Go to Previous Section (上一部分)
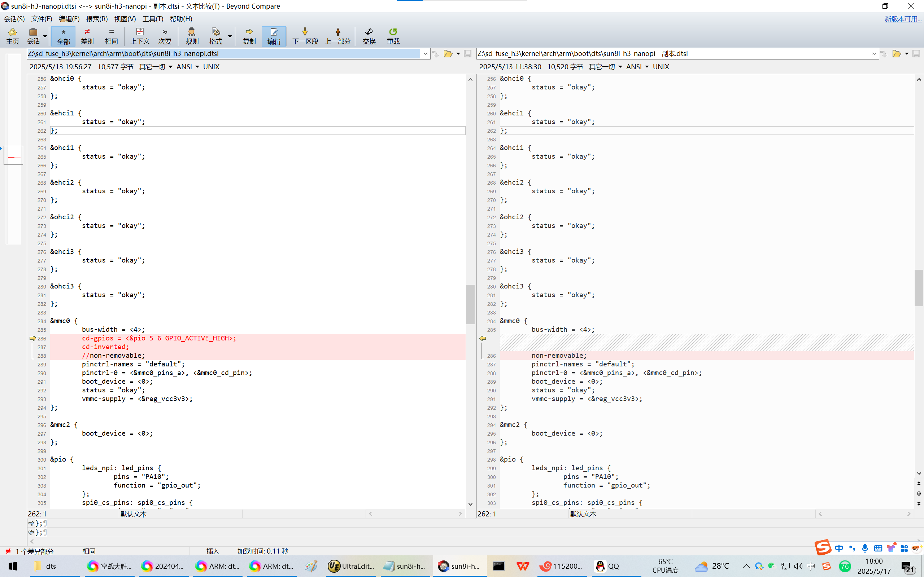 337,36
